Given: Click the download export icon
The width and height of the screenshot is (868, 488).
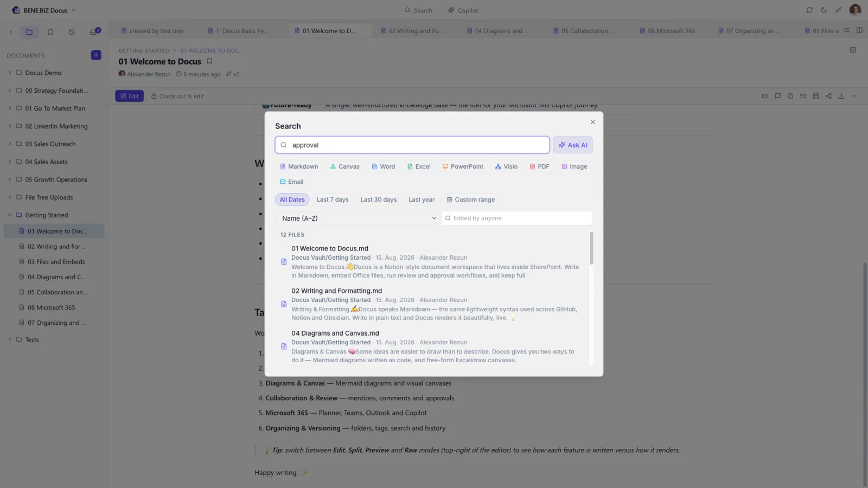Looking at the screenshot, I should click(x=841, y=96).
